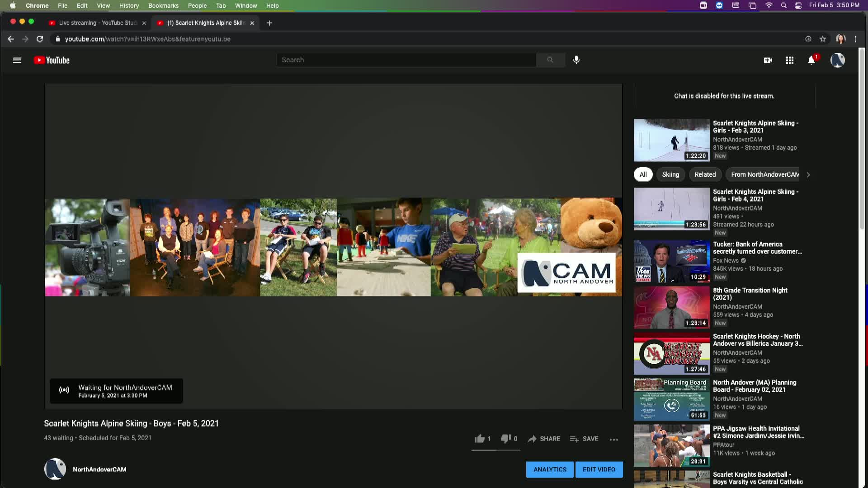Select the All filter chip

pos(643,174)
